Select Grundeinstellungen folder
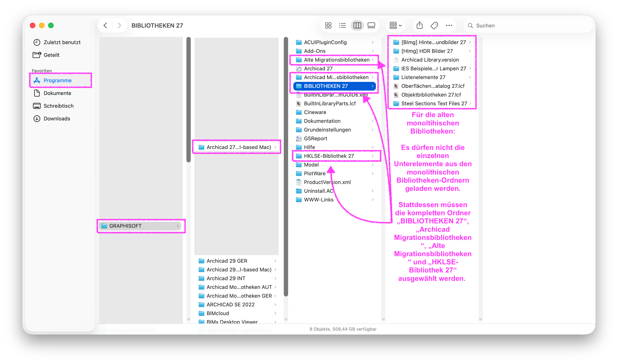618x364 pixels. pos(334,130)
